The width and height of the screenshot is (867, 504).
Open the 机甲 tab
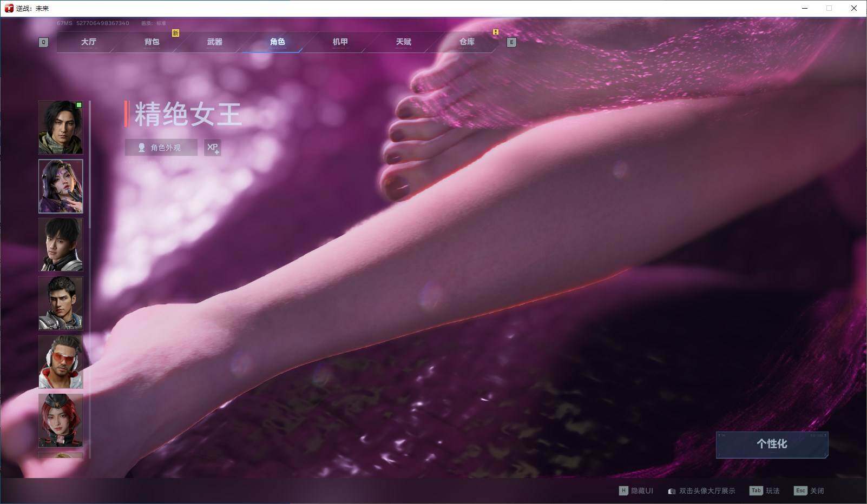coord(340,42)
